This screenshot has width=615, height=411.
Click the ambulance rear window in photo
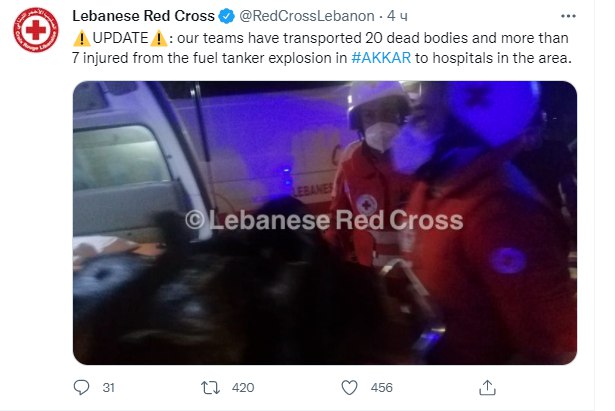pyautogui.click(x=122, y=157)
